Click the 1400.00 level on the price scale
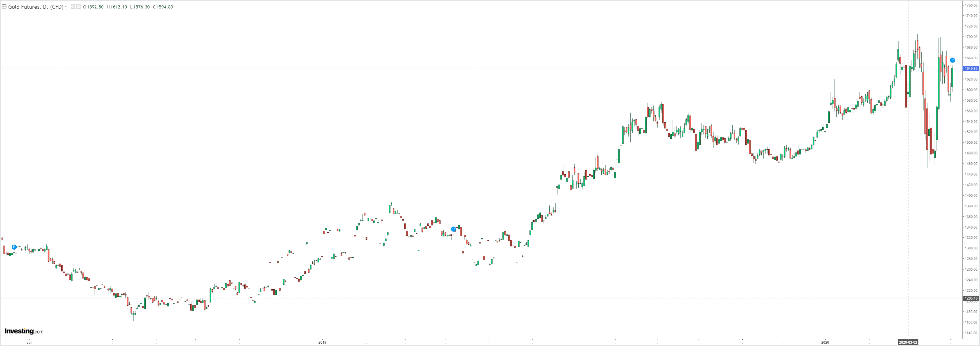 point(971,195)
